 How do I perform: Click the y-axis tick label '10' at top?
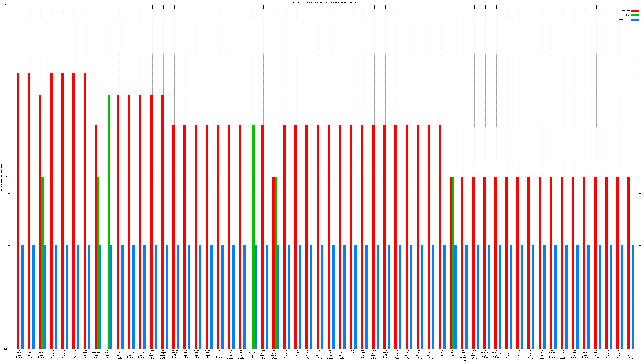click(x=6, y=5)
